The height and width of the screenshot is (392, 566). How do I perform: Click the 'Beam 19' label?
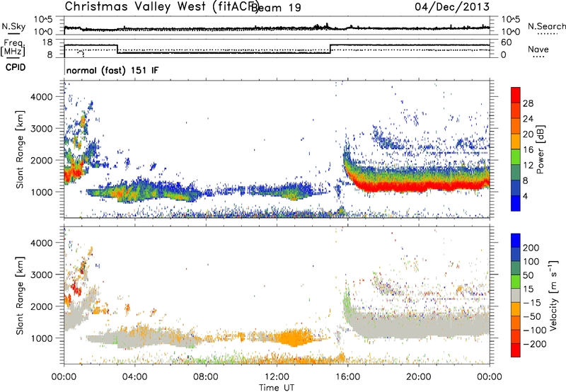277,8
